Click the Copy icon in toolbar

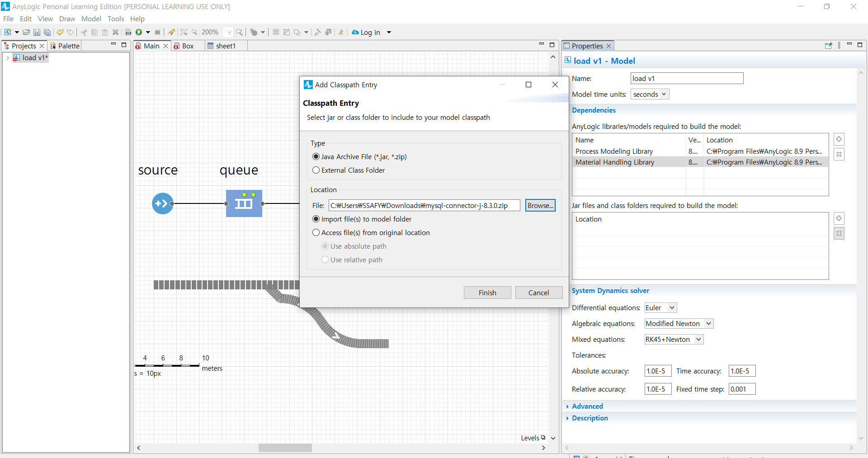(94, 32)
